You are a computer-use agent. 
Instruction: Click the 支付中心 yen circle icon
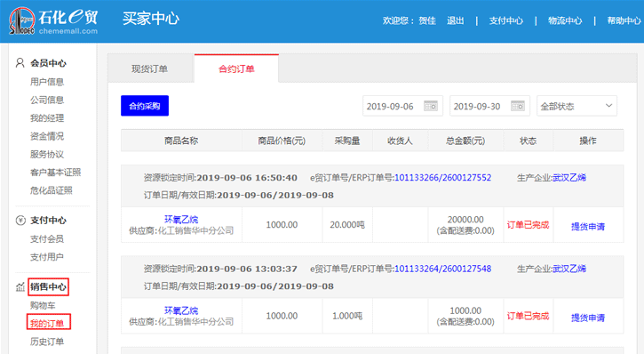point(20,221)
